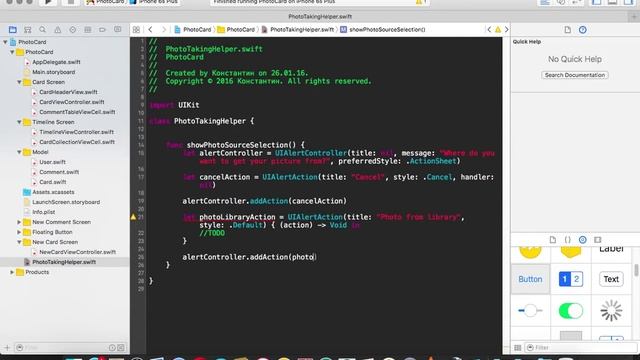Focus the object library Filter field
Screen dimensions: 640x360
(581, 348)
